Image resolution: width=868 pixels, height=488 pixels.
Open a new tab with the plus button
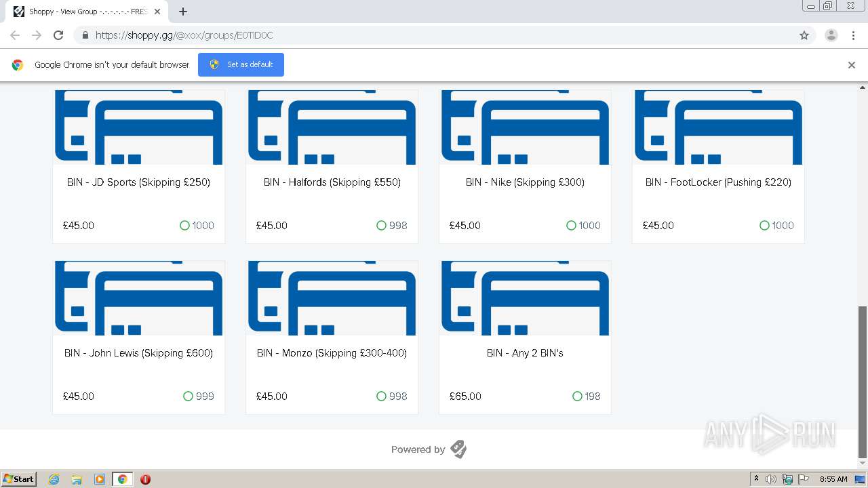click(183, 12)
